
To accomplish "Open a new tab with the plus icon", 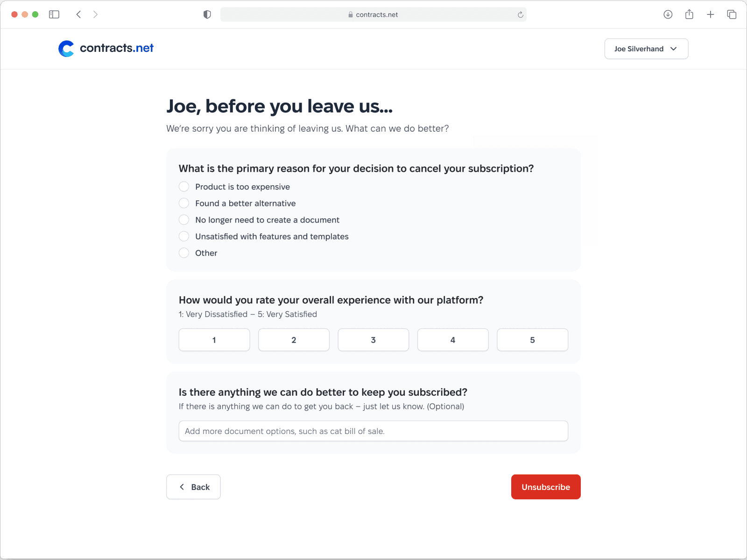I will pos(711,14).
